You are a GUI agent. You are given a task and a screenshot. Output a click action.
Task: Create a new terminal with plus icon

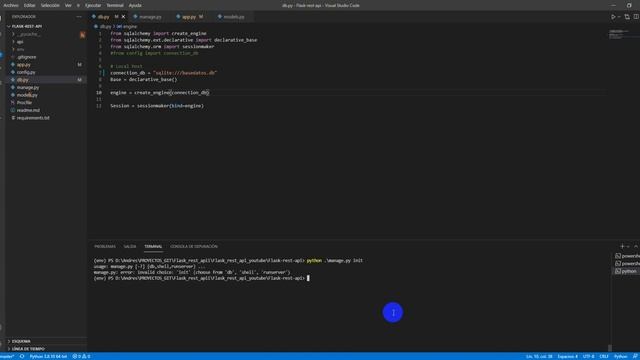pyautogui.click(x=622, y=247)
